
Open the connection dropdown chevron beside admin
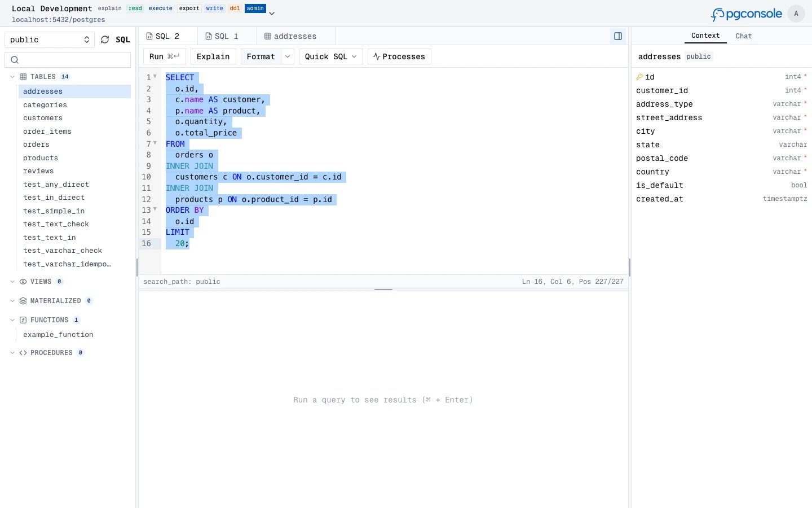(x=272, y=13)
